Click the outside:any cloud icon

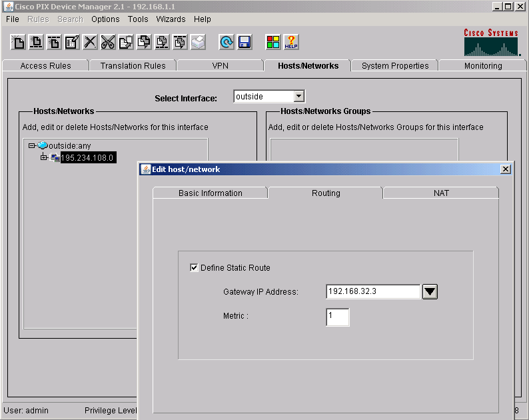(43, 145)
